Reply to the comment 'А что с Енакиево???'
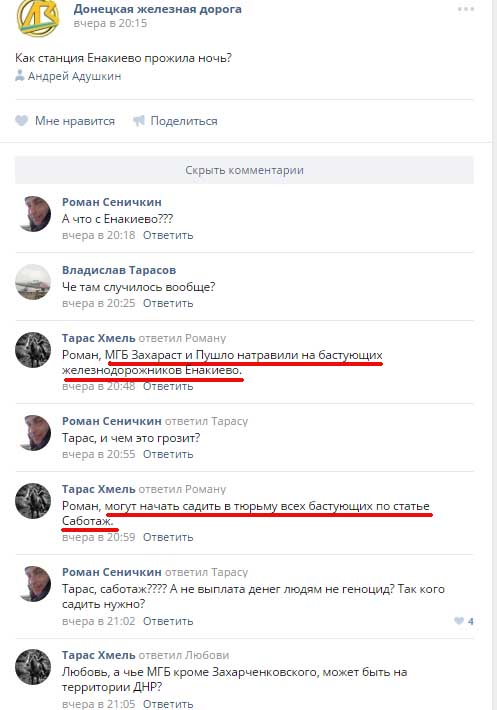497x710 pixels. 168,235
